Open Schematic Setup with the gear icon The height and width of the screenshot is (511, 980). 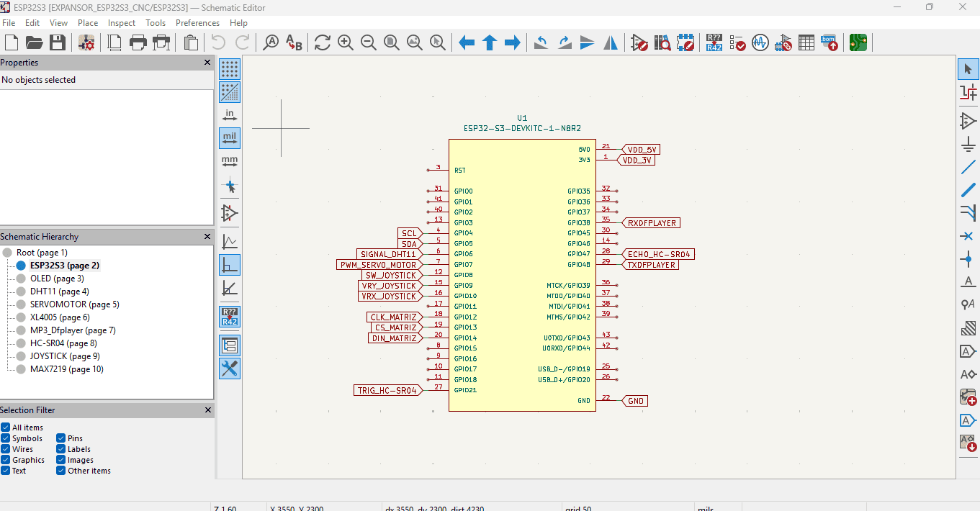tap(86, 42)
